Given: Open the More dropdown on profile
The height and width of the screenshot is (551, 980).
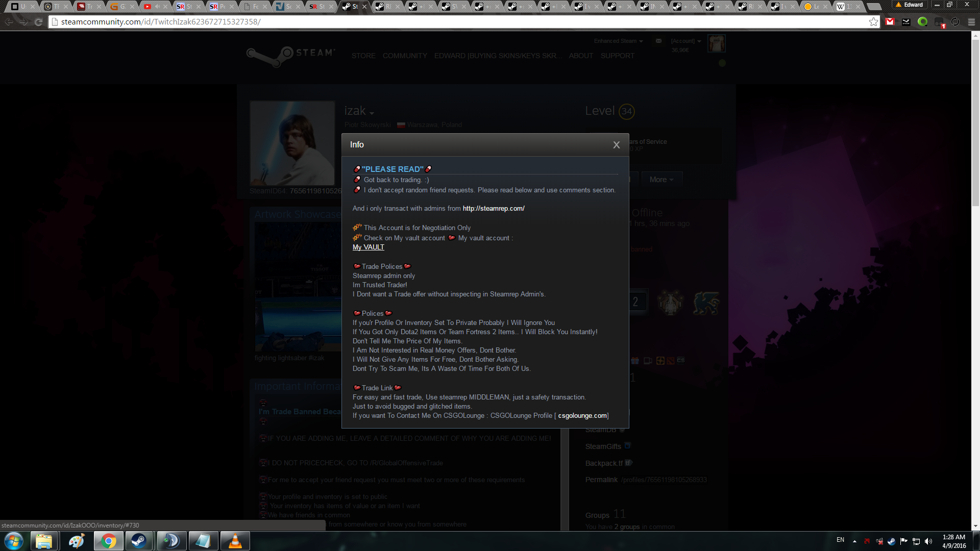Looking at the screenshot, I should point(661,180).
